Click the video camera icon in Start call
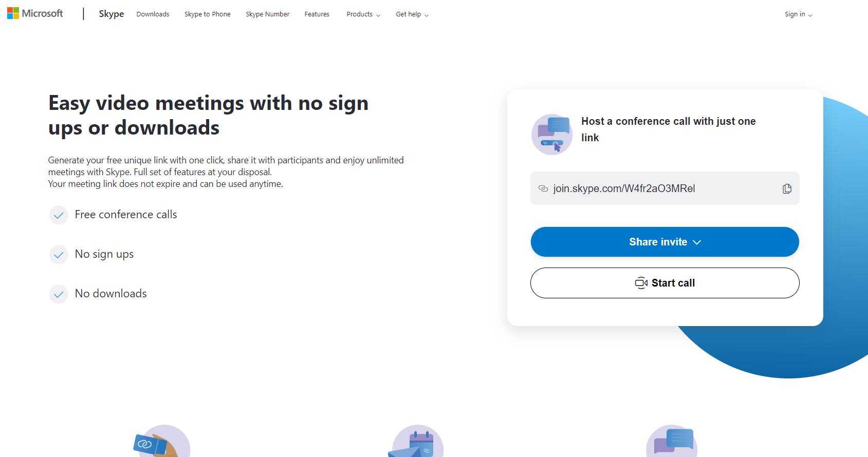Image resolution: width=868 pixels, height=457 pixels. tap(641, 283)
